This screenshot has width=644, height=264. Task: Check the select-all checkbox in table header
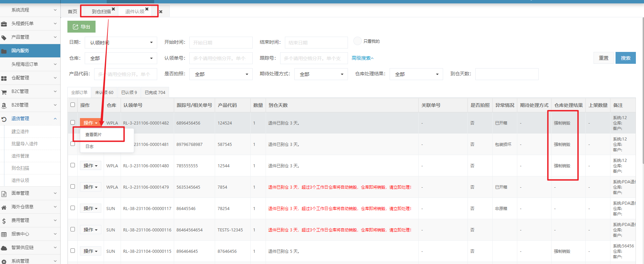(72, 105)
